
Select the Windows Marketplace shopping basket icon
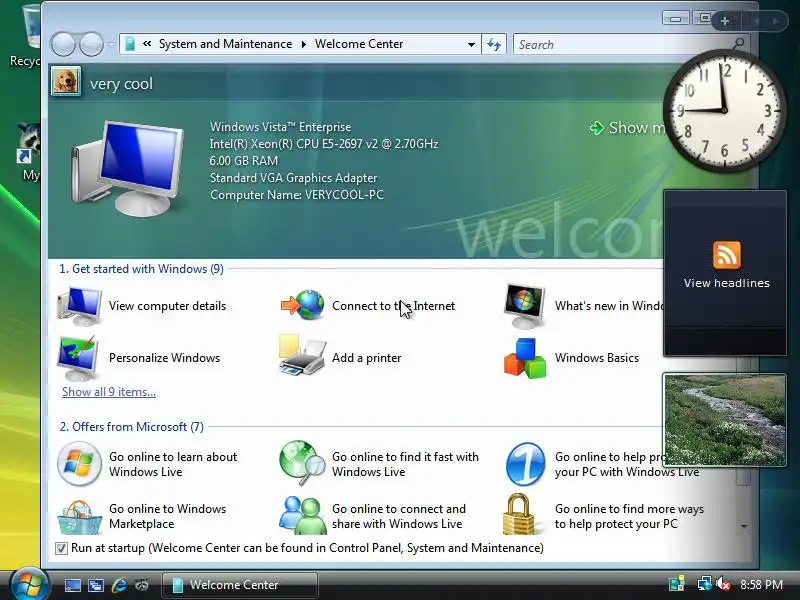tap(79, 517)
